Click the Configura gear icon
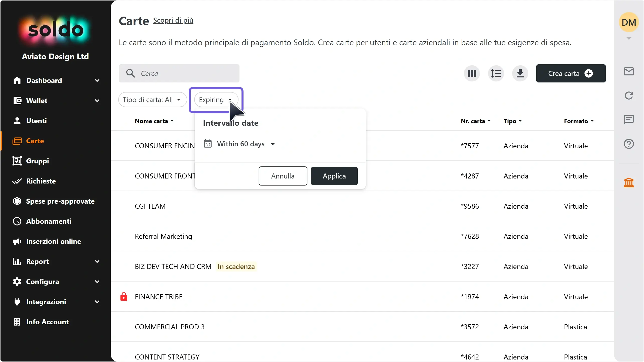The width and height of the screenshot is (644, 362). [17, 282]
